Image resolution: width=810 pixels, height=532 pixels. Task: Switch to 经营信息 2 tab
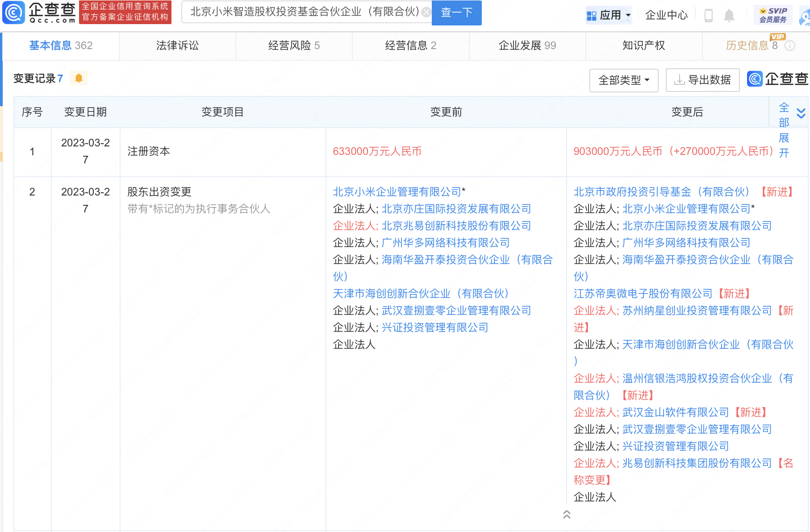coord(410,46)
